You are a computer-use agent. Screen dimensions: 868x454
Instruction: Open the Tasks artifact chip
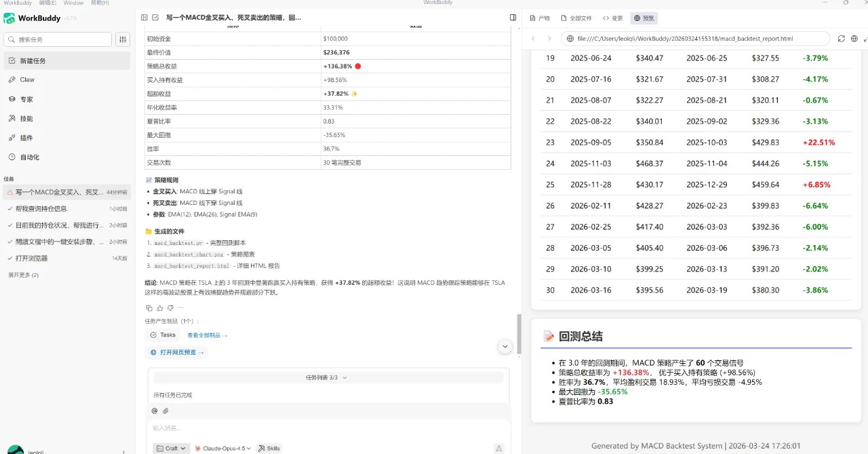pyautogui.click(x=163, y=335)
